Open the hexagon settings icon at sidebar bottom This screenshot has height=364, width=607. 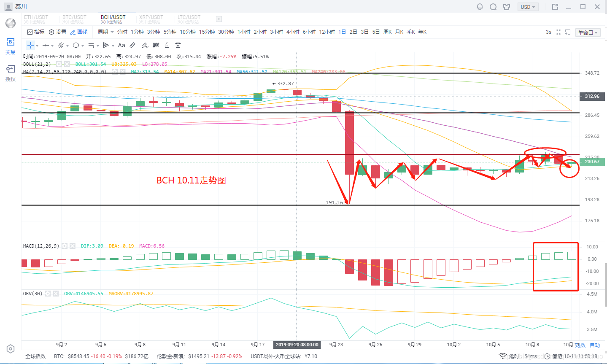pos(11,349)
